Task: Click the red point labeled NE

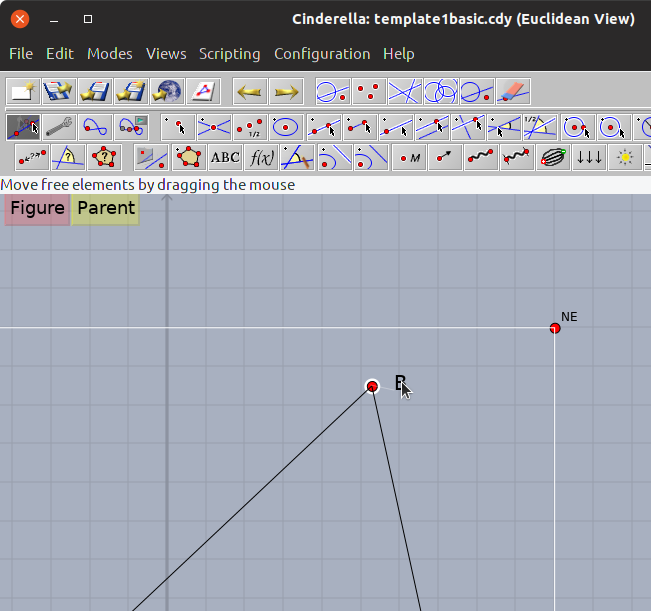Action: [555, 328]
